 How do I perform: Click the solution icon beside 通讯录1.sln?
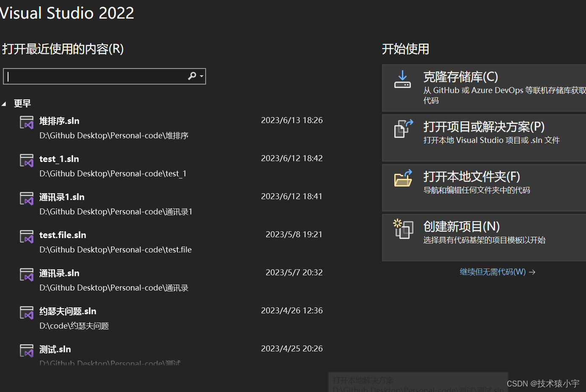click(27, 199)
